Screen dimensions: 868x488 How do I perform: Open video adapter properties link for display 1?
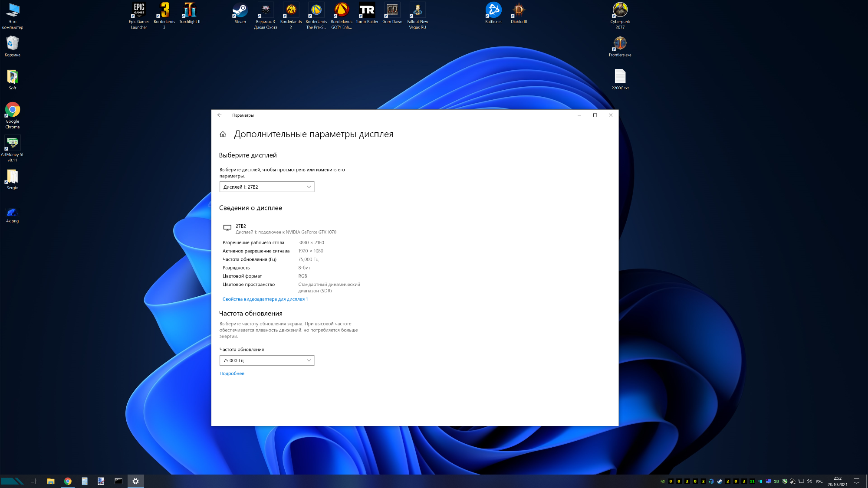(265, 299)
